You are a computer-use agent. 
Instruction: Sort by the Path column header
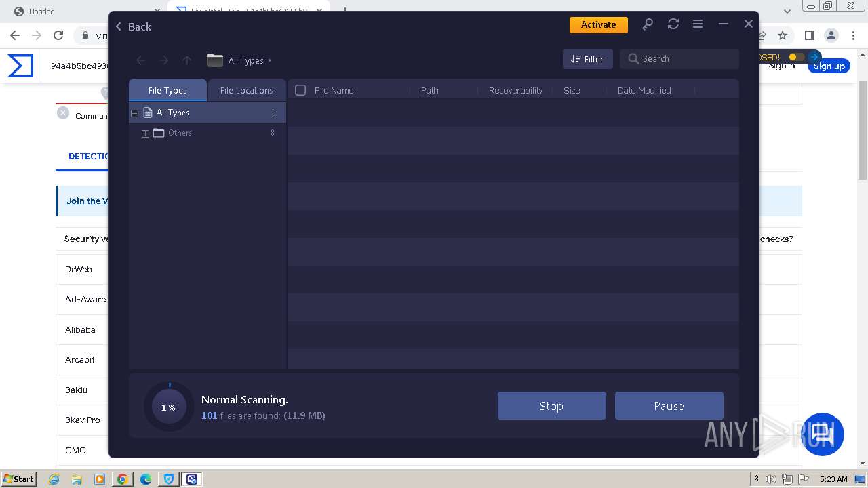coord(430,90)
